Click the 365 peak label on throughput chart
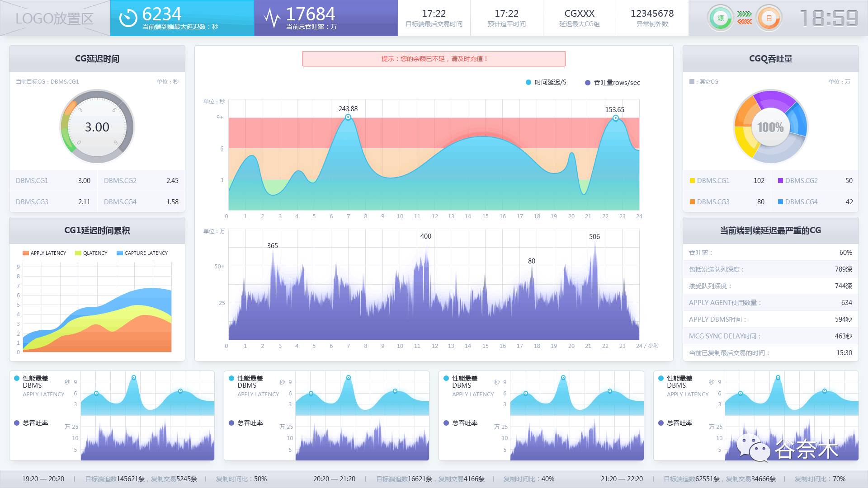 pyautogui.click(x=273, y=246)
